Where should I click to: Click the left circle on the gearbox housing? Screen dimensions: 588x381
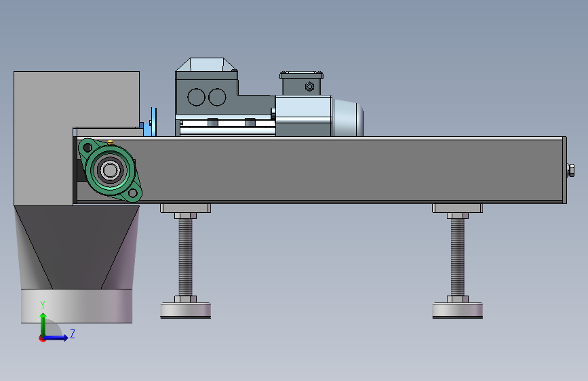click(196, 97)
